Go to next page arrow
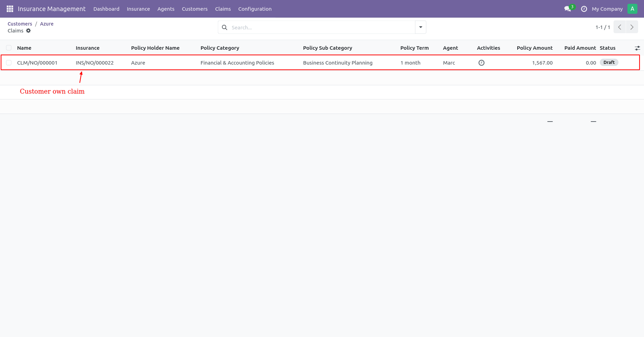644x337 pixels. click(x=632, y=27)
